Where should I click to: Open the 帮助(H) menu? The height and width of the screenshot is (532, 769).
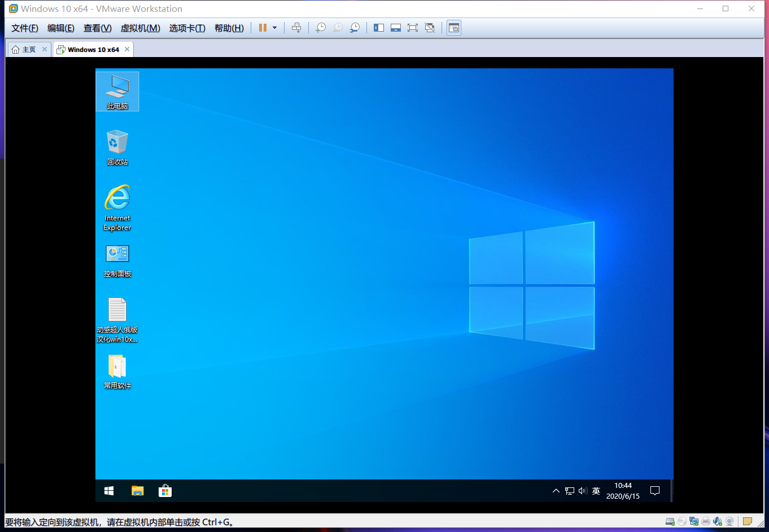pos(229,28)
